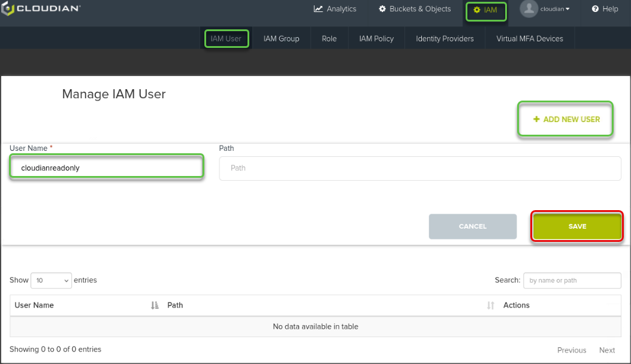Go to the IAM Policy tab

tap(376, 38)
